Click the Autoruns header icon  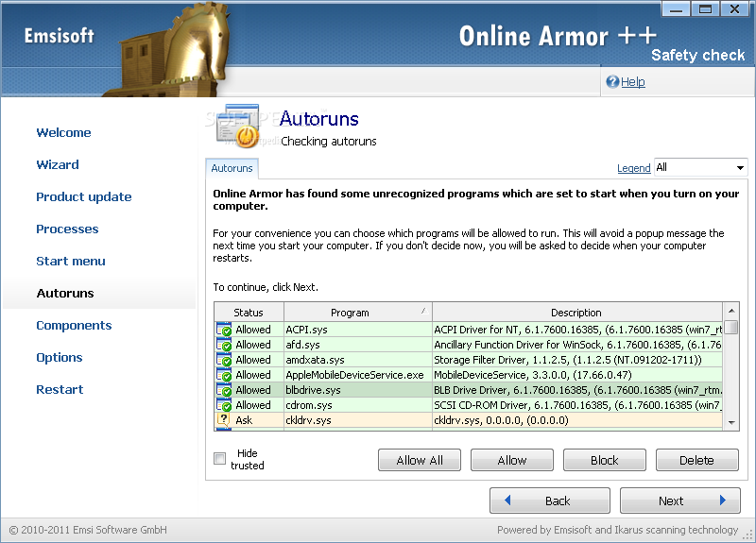(238, 126)
